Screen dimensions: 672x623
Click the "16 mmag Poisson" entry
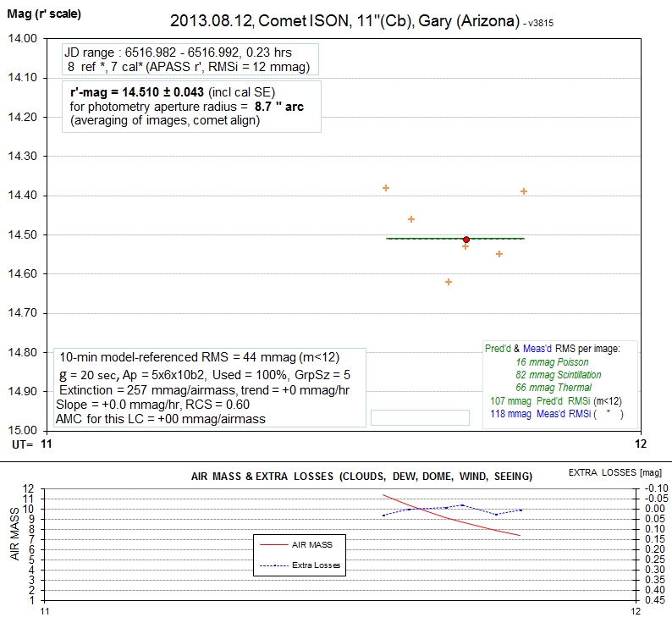coord(552,362)
